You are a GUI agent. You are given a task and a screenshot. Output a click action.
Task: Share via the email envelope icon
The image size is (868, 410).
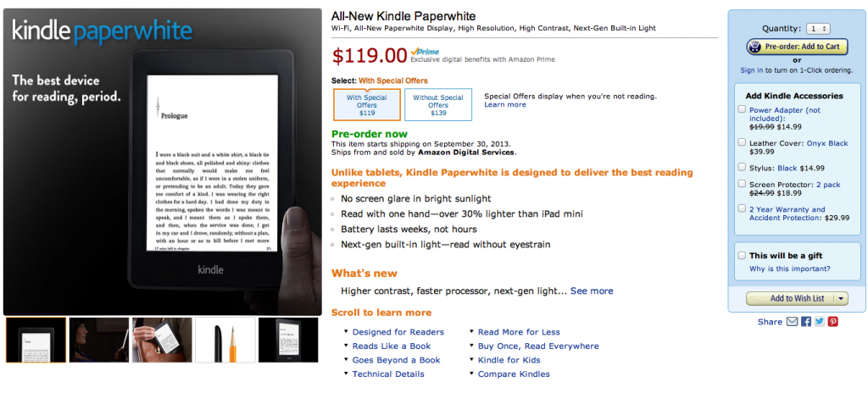[x=792, y=322]
